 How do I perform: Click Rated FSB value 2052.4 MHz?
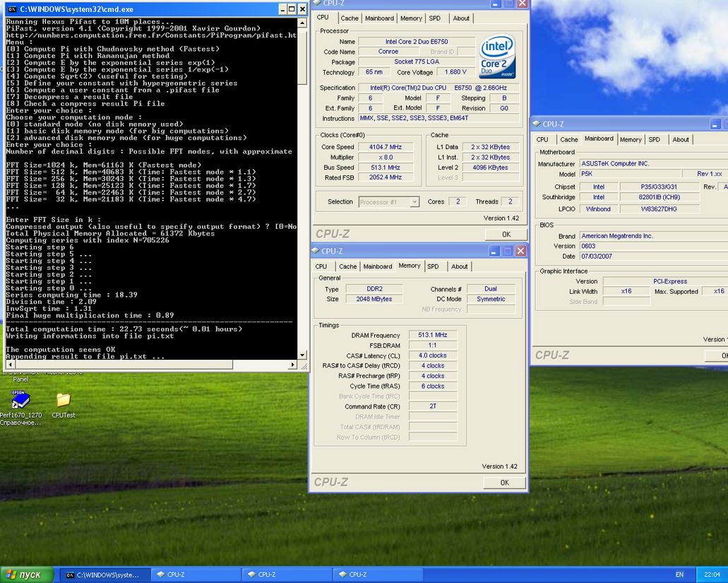[386, 177]
